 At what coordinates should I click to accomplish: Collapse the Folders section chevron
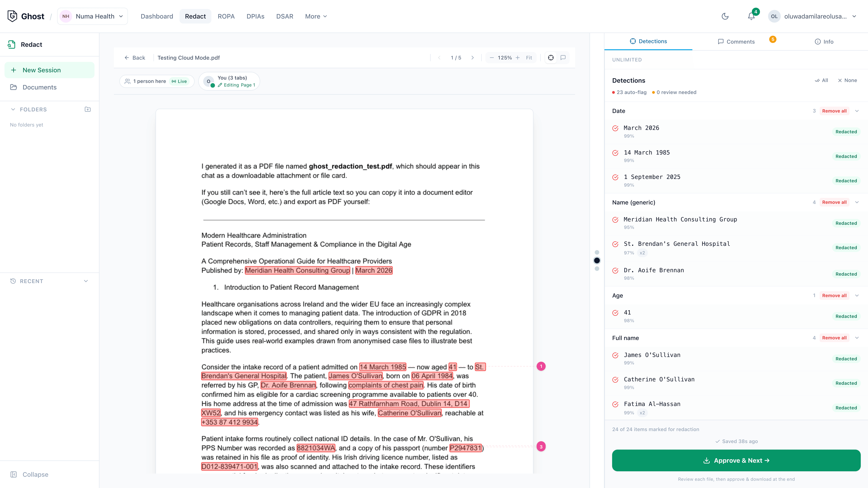[x=13, y=109]
